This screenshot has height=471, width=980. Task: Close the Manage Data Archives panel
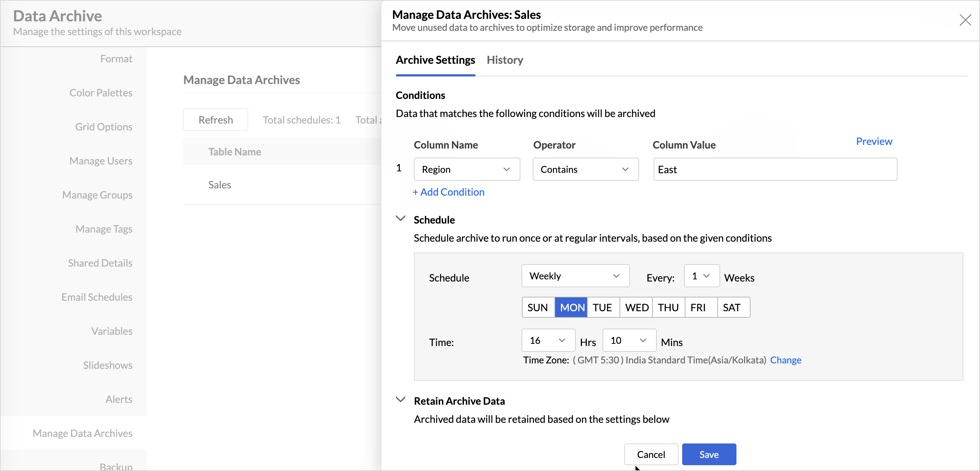click(965, 20)
